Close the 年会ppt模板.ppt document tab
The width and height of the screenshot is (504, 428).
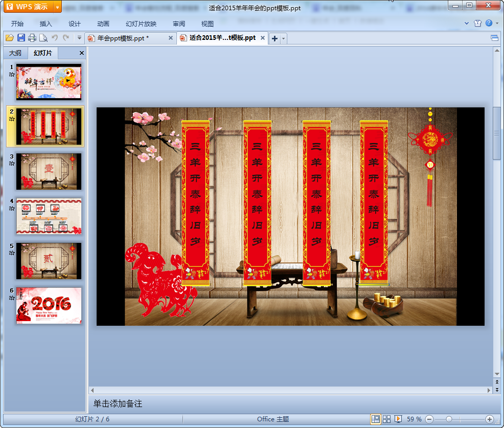171,38
